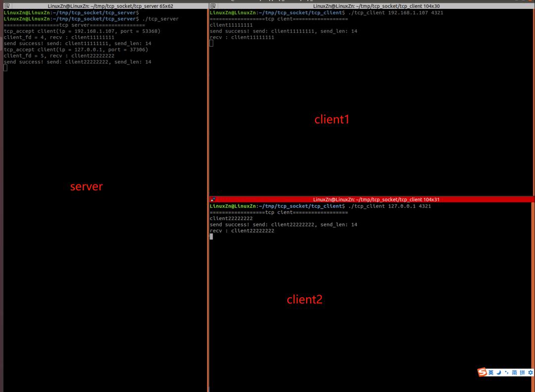
Task: Toggle the punctuation mode on input toolbar
Action: pos(506,373)
